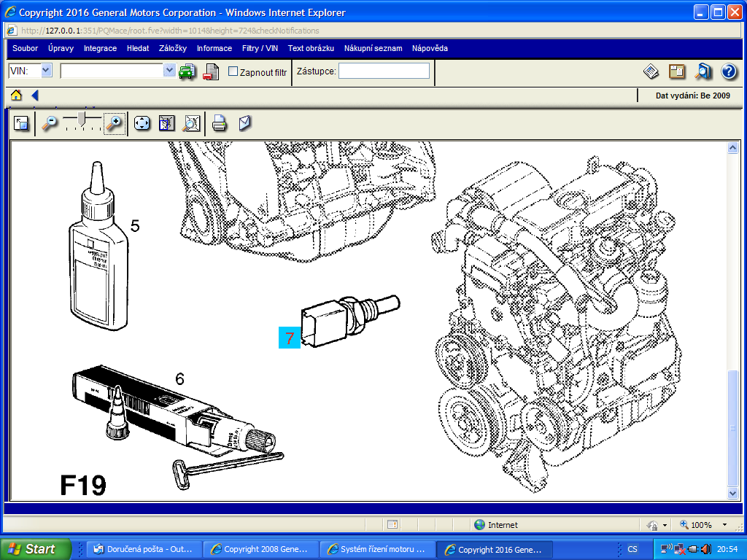
Task: Click the Zástupce input field
Action: (384, 71)
